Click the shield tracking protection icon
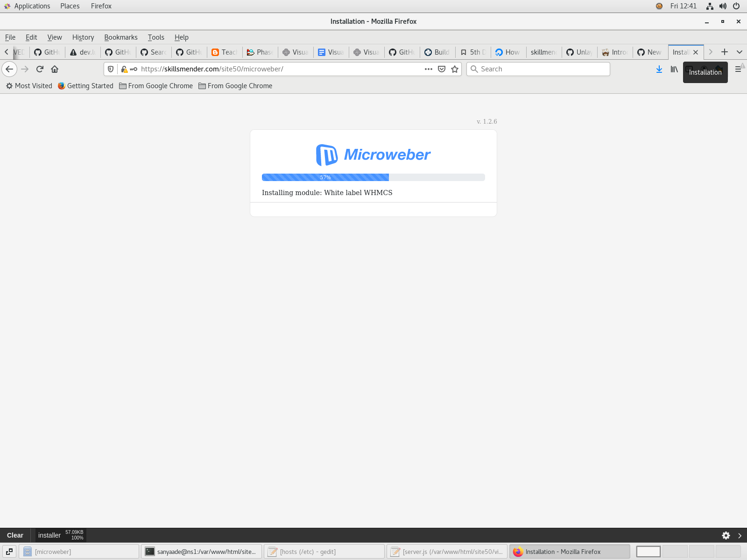This screenshot has width=747, height=560. click(110, 69)
